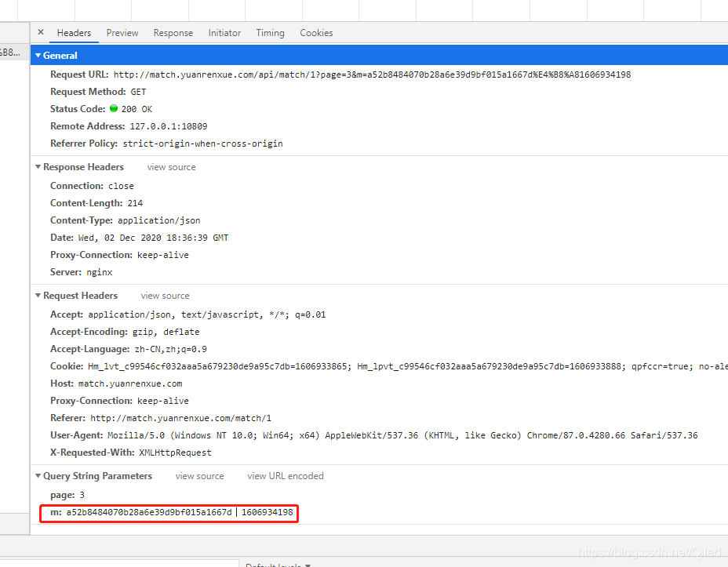Open the Response tab
The image size is (728, 567).
(x=173, y=33)
